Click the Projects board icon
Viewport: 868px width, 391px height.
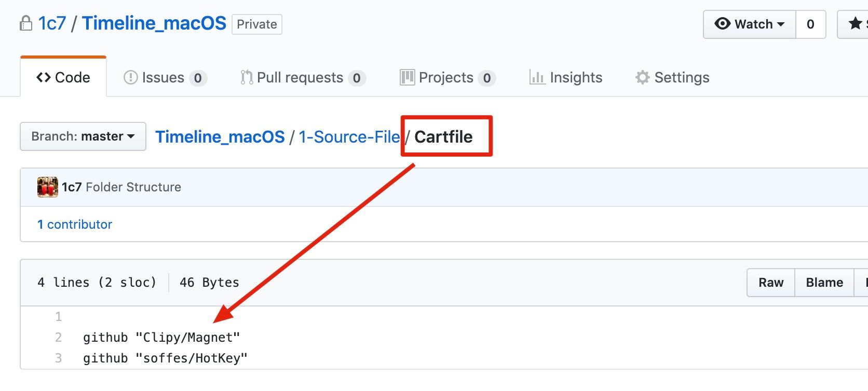click(x=408, y=77)
